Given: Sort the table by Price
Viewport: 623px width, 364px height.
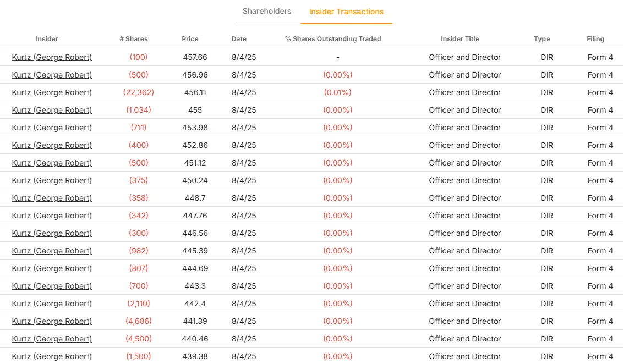Looking at the screenshot, I should coord(190,39).
